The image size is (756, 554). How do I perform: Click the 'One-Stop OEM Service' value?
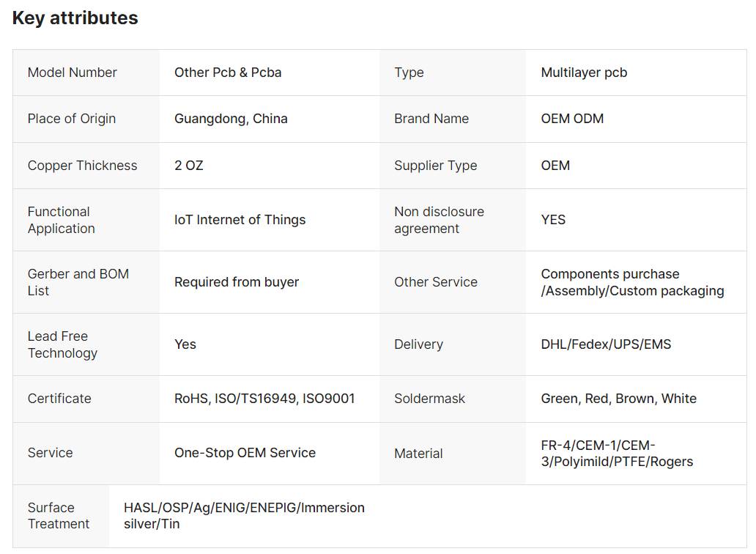point(245,453)
